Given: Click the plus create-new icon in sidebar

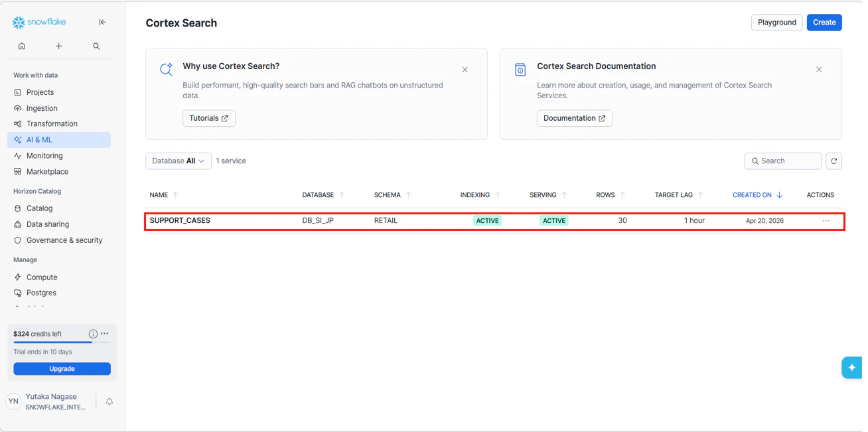Looking at the screenshot, I should [x=58, y=46].
